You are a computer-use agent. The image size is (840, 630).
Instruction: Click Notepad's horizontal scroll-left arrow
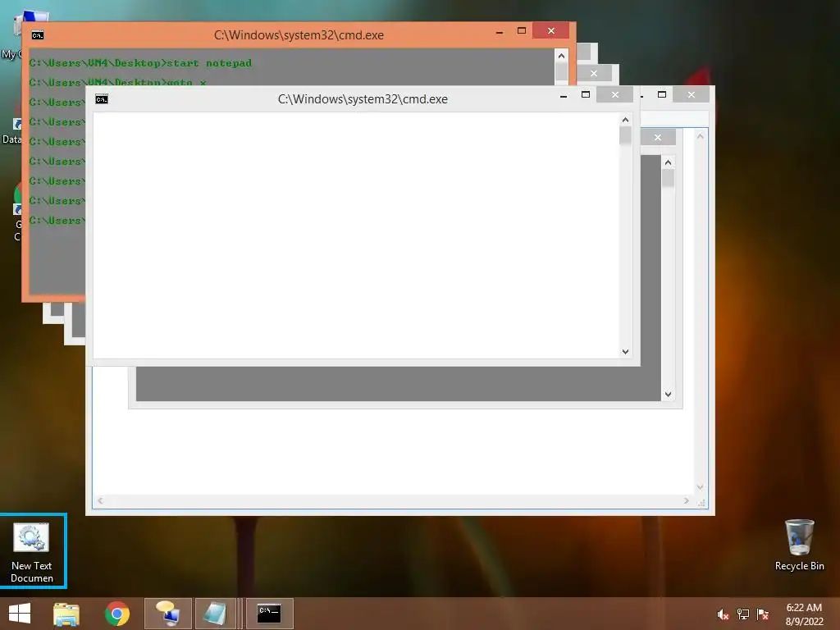pyautogui.click(x=100, y=501)
